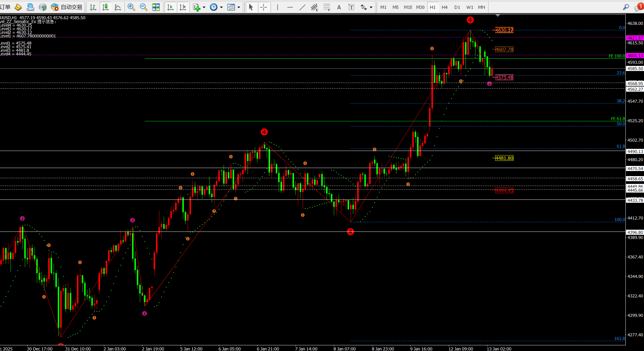Select the trendline drawing tool
Screen dimensions: 644x351
(x=302, y=7)
